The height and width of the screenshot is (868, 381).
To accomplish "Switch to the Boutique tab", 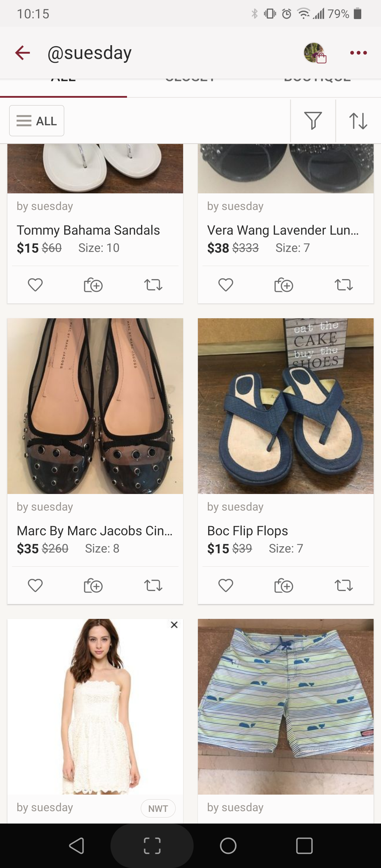I will pos(317,82).
